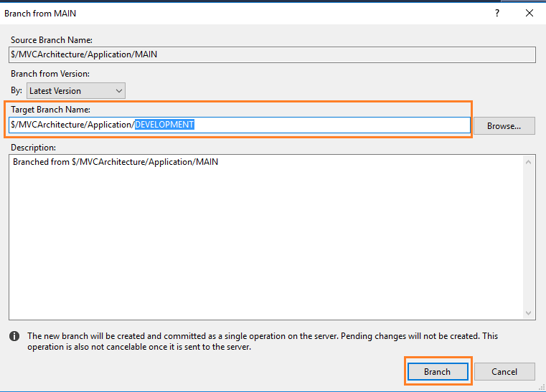
Task: Click the Source Branch Name label
Action: coord(52,40)
